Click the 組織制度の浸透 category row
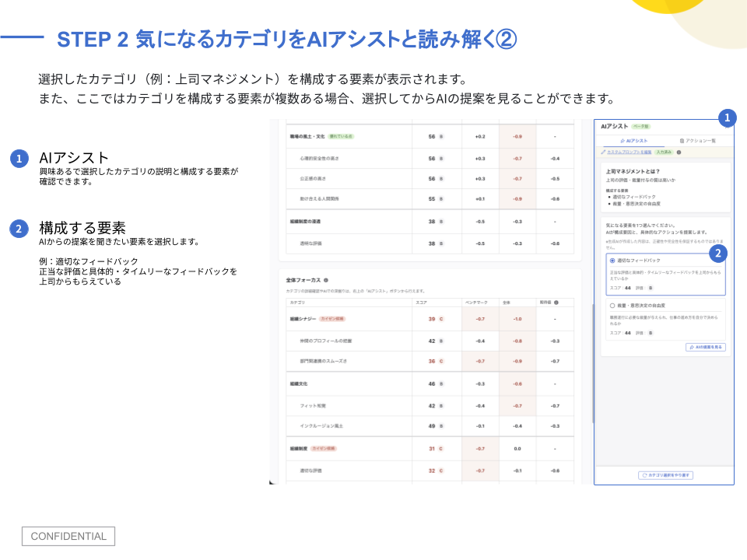Image resolution: width=747 pixels, height=560 pixels. coord(430,222)
